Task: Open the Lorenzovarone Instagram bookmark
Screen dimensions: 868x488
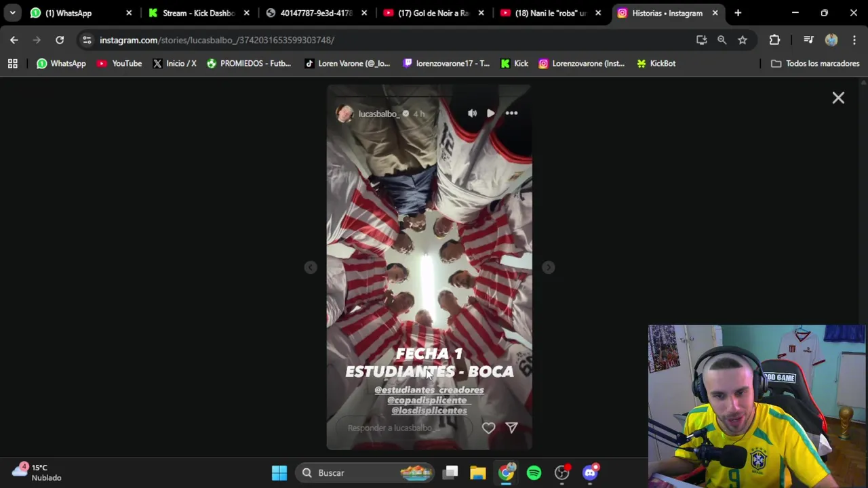Action: 582,63
